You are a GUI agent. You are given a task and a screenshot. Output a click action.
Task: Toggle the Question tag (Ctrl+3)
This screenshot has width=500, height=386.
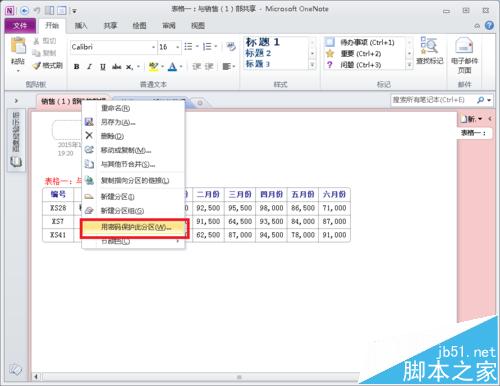coord(330,65)
